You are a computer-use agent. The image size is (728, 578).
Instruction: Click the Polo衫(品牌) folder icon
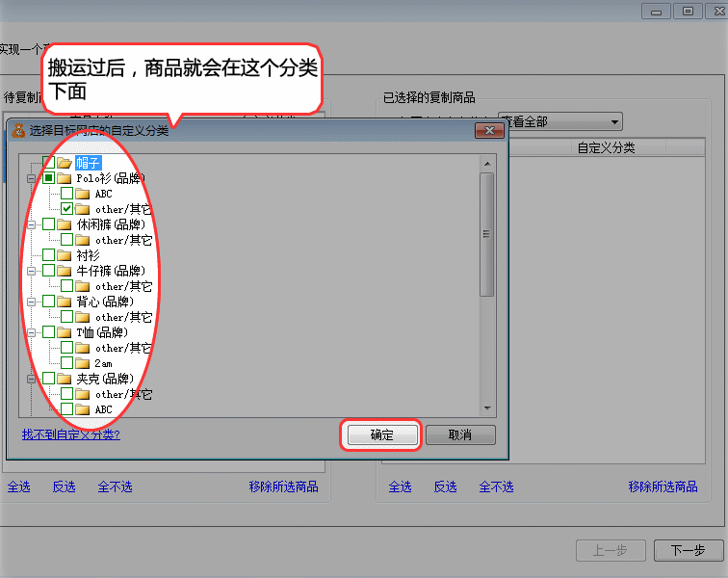click(x=65, y=178)
